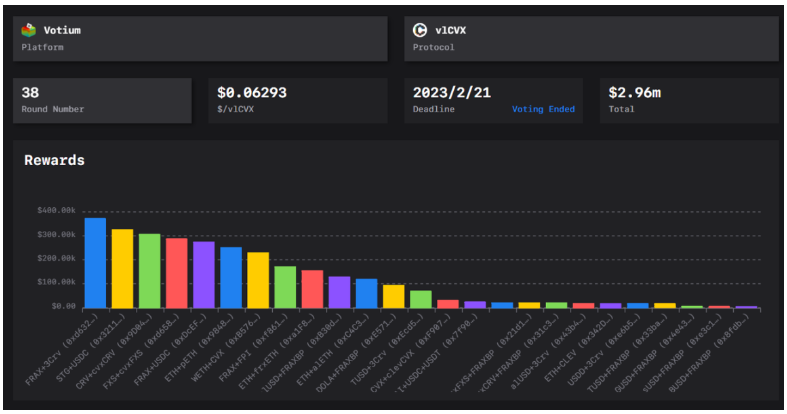The image size is (787, 414).
Task: Click the USDD+3Crv (0xe6b5…) axis label
Action: pyautogui.click(x=603, y=349)
